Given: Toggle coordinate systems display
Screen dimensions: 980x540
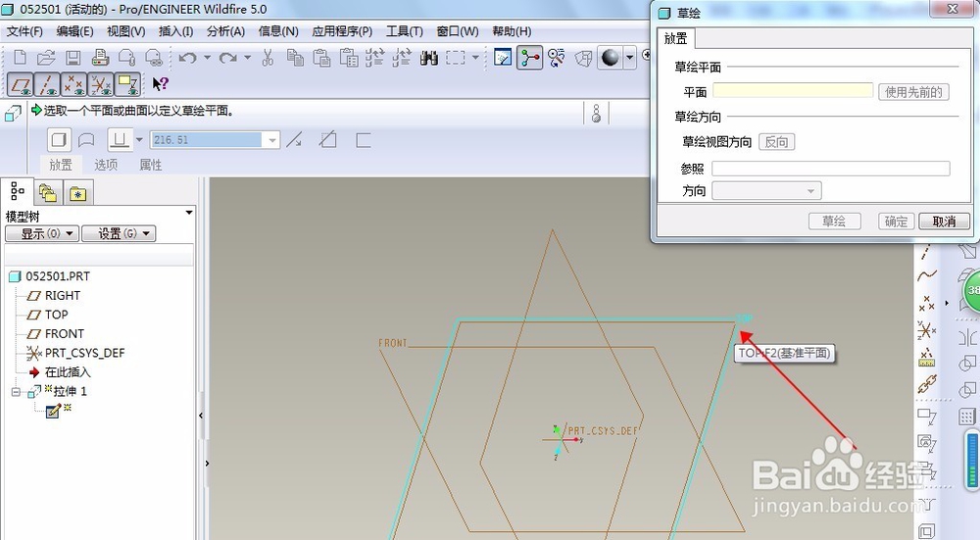Looking at the screenshot, I should [x=101, y=83].
